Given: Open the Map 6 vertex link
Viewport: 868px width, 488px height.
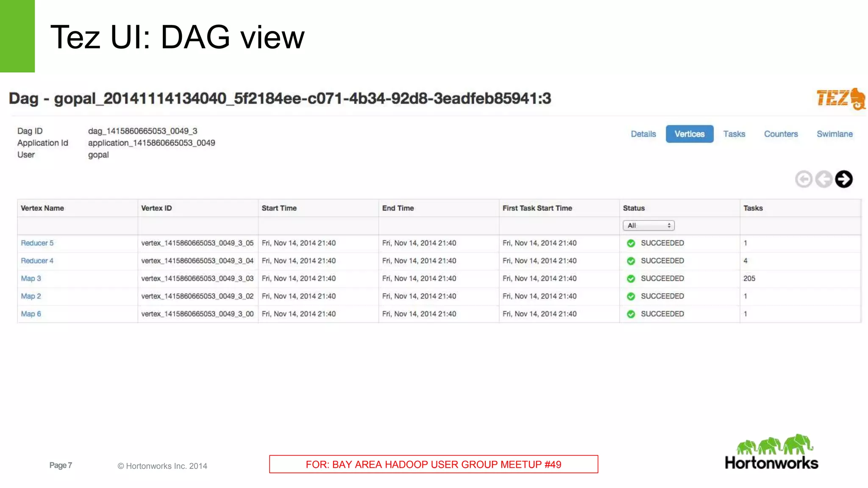Looking at the screenshot, I should click(31, 314).
